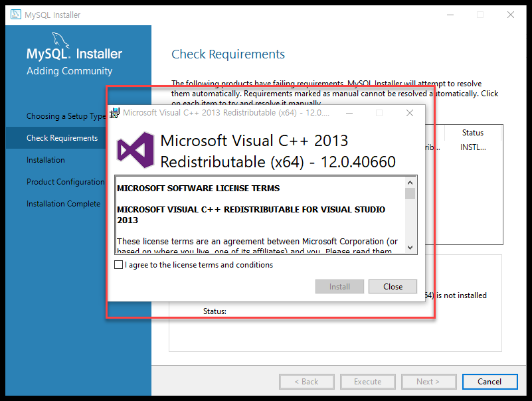
Task: Click the Next > button
Action: [428, 382]
